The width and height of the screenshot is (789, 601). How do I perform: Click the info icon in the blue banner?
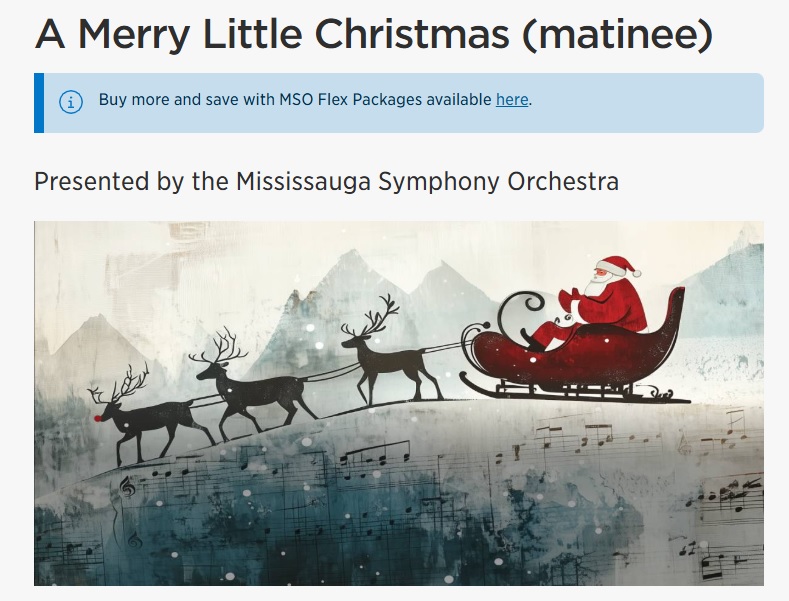(71, 102)
